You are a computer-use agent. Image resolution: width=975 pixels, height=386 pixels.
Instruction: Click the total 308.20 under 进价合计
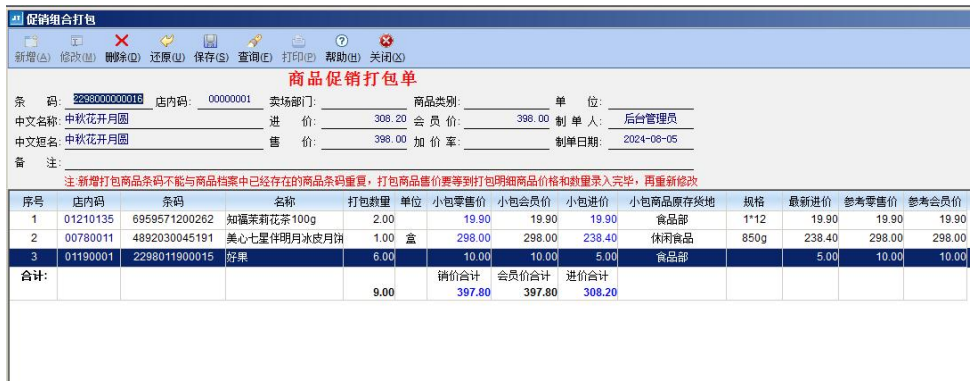(600, 292)
